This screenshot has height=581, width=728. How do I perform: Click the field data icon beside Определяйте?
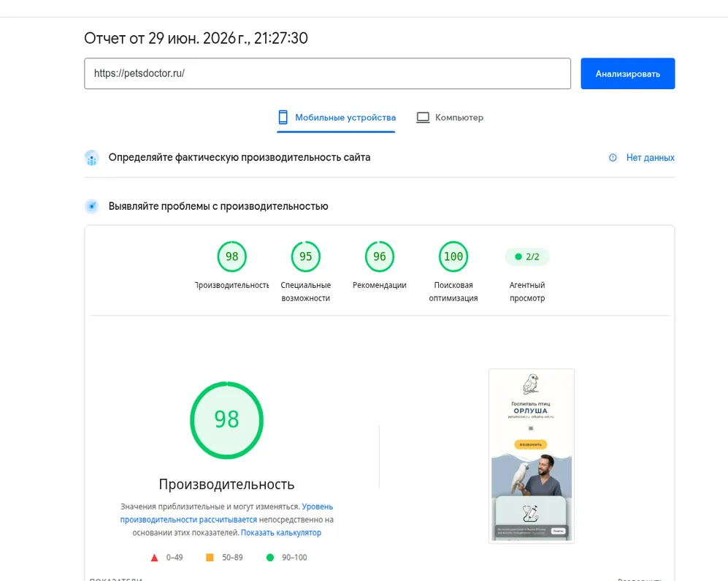92,158
